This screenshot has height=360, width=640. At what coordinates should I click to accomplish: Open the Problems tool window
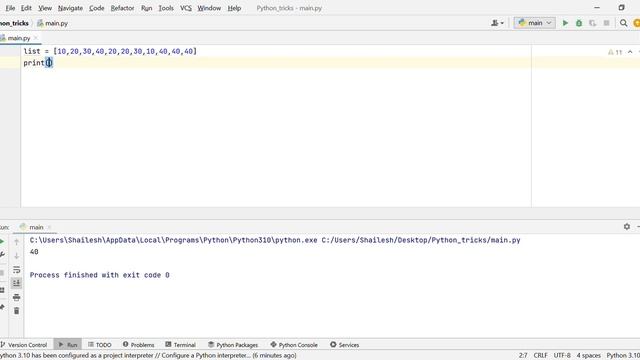point(138,345)
